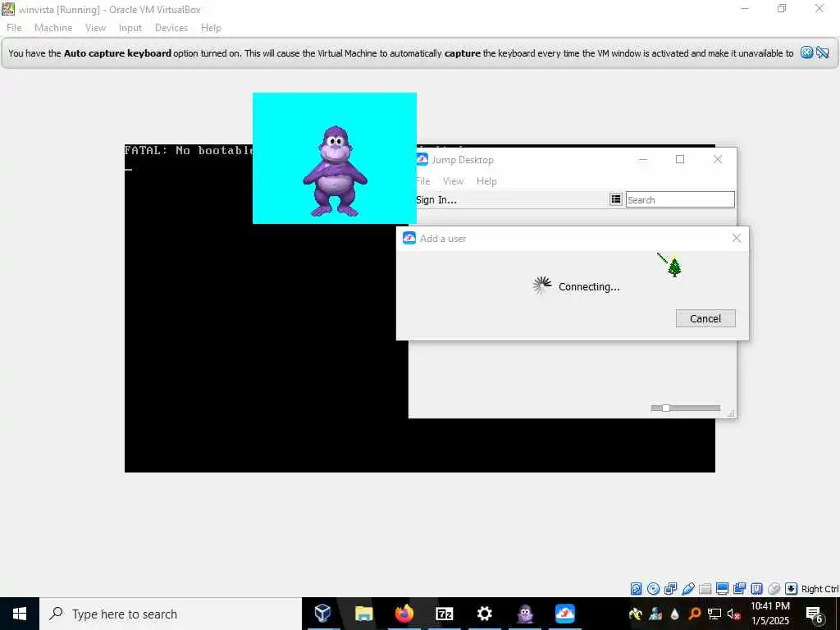The image size is (840, 630).
Task: Click the hard disk activity icon in VirtualBox status bar
Action: (x=636, y=589)
